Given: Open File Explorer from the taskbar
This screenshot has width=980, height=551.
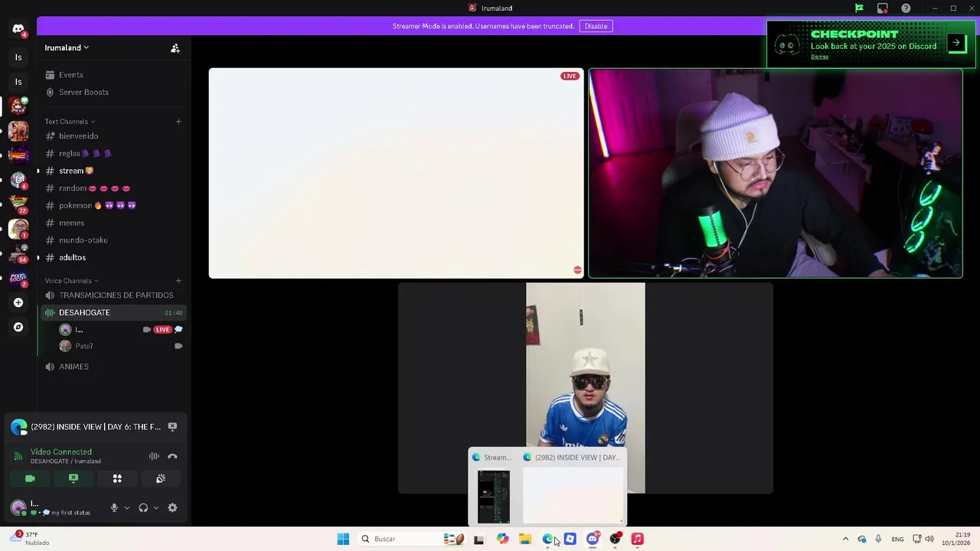Looking at the screenshot, I should (x=525, y=539).
